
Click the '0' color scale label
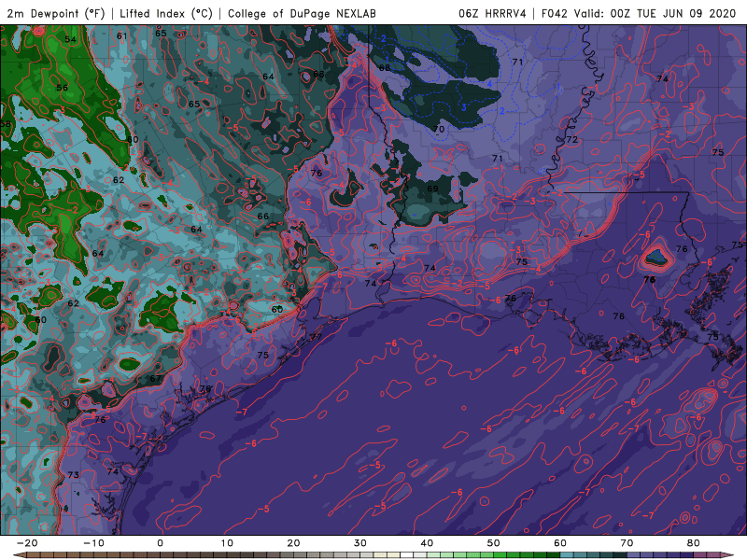coord(160,543)
